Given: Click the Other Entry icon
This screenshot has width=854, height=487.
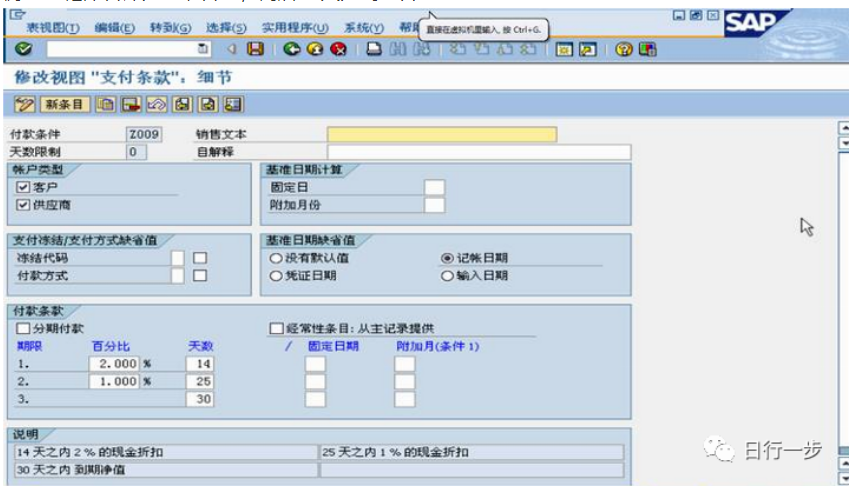Looking at the screenshot, I should point(233,104).
